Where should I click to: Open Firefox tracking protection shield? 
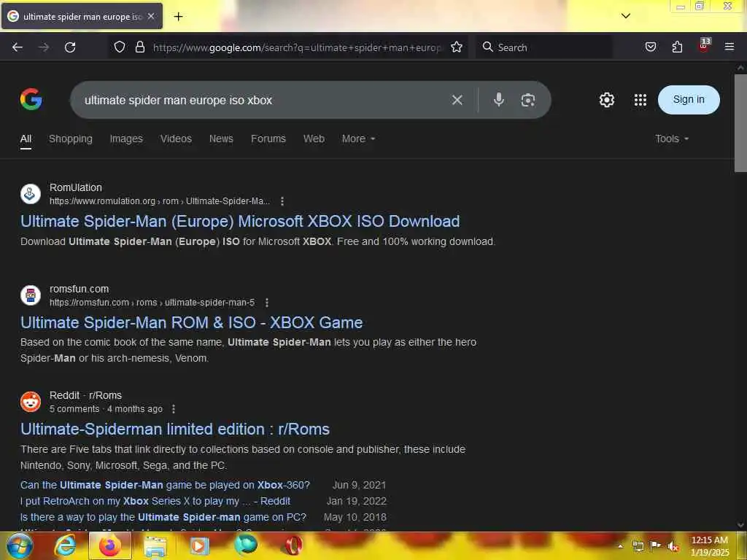point(120,47)
